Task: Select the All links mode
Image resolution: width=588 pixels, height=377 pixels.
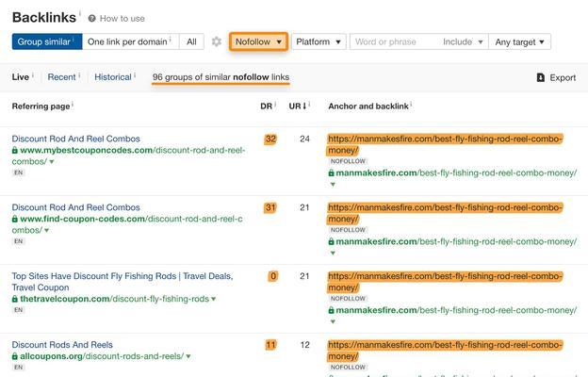Action: (191, 41)
